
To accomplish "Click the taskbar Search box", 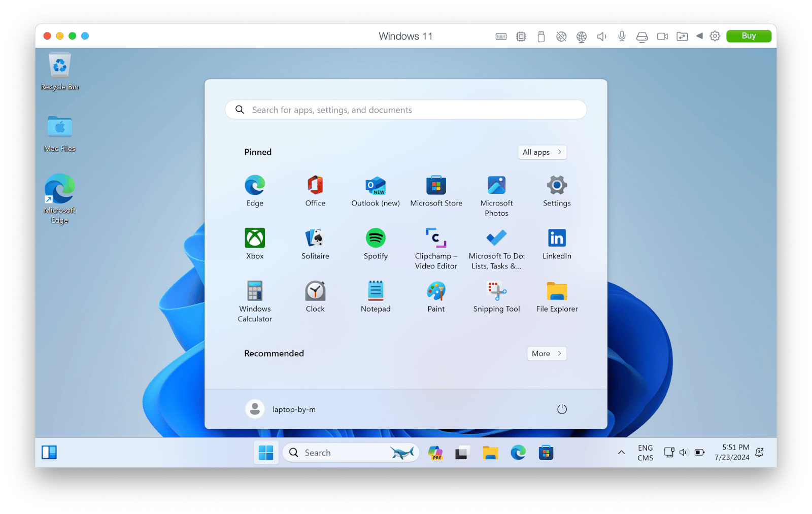I will tap(351, 453).
